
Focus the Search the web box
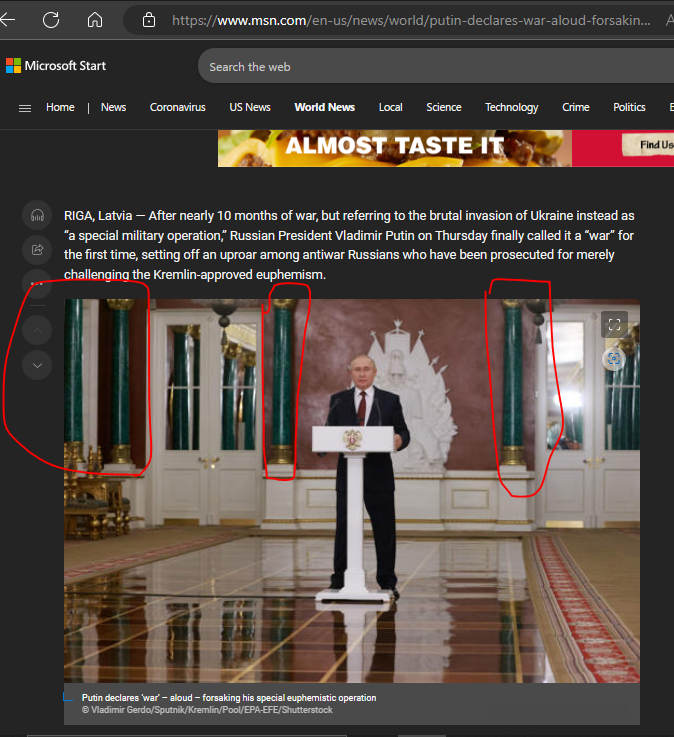[x=436, y=66]
